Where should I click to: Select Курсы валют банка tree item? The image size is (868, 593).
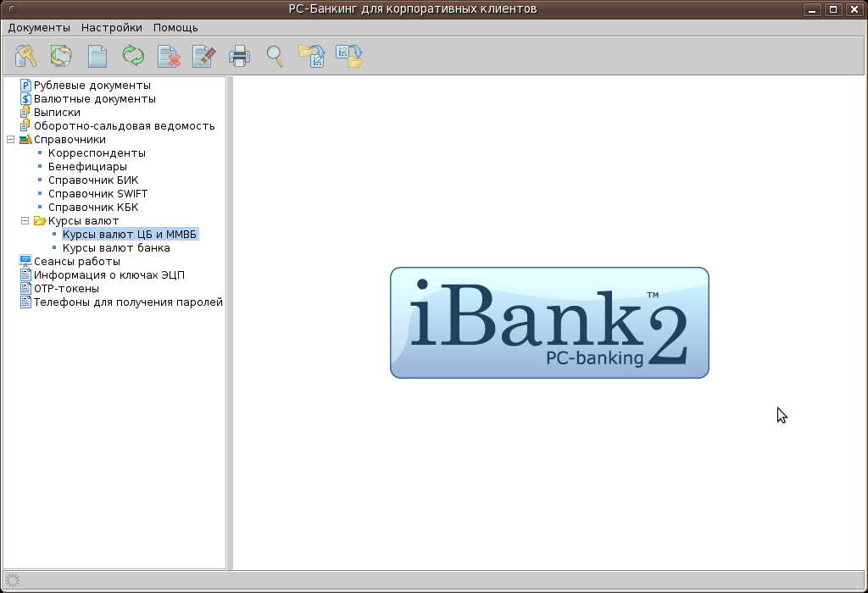click(116, 248)
